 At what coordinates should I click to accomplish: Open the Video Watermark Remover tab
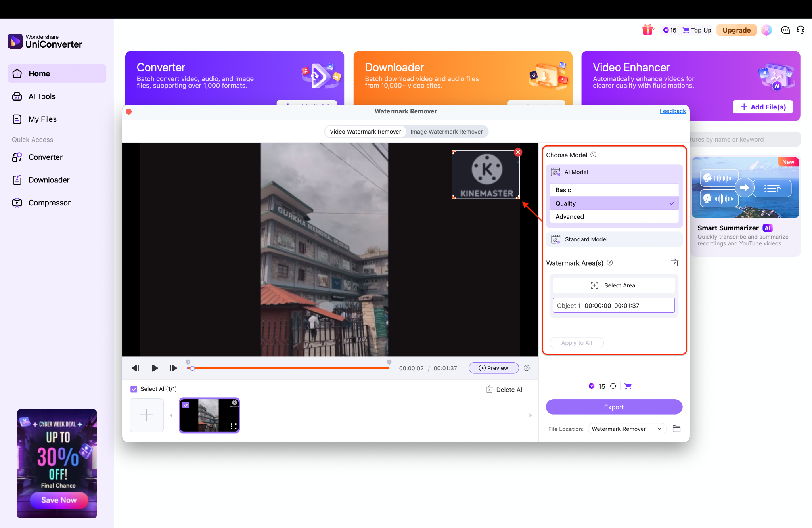tap(365, 131)
